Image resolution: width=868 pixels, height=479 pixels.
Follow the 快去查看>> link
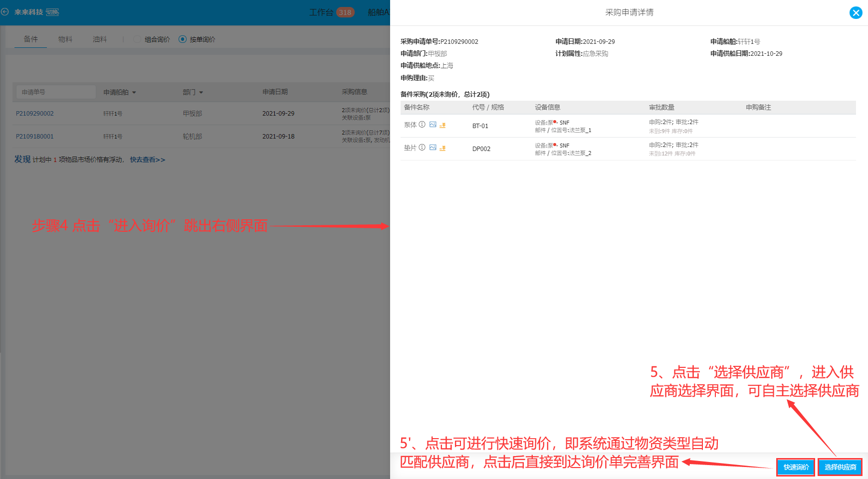coord(148,160)
